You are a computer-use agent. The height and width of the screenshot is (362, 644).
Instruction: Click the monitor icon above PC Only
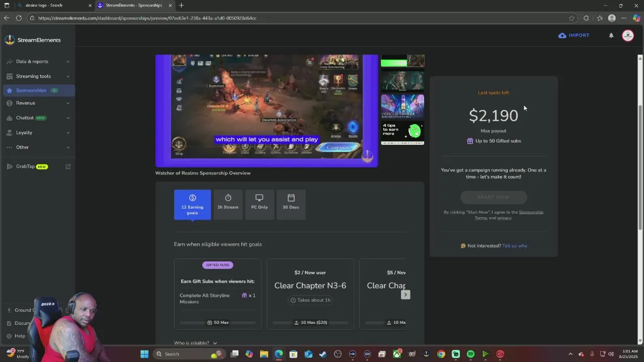259,198
